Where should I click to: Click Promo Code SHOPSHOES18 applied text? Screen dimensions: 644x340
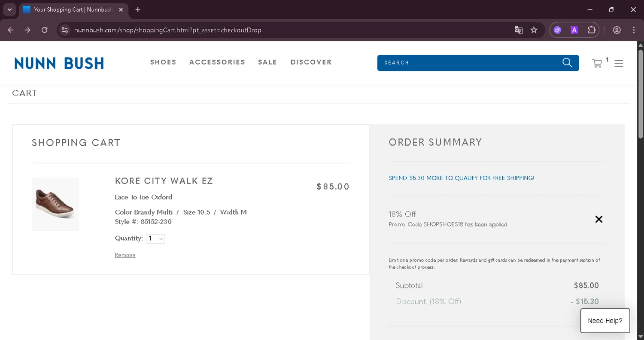(448, 224)
